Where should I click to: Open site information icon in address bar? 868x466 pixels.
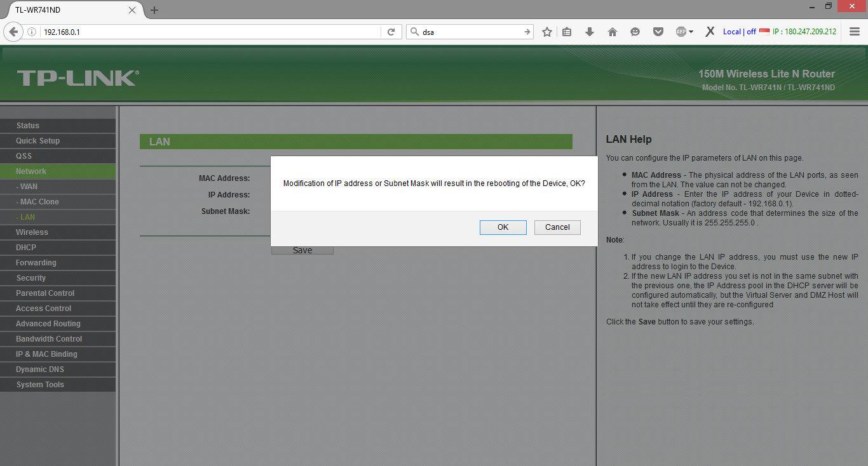(x=32, y=32)
